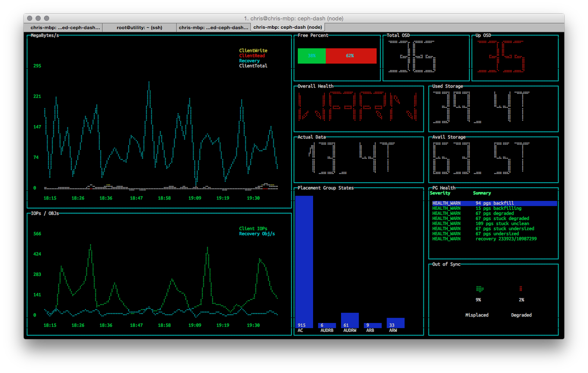Select the highlighted '94 pgs backfill' row
The height and width of the screenshot is (373, 588).
click(494, 203)
